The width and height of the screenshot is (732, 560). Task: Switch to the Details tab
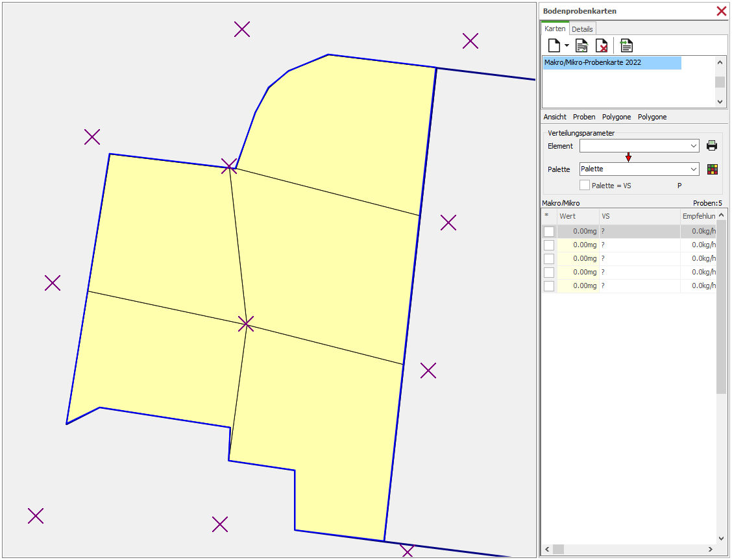(x=582, y=29)
